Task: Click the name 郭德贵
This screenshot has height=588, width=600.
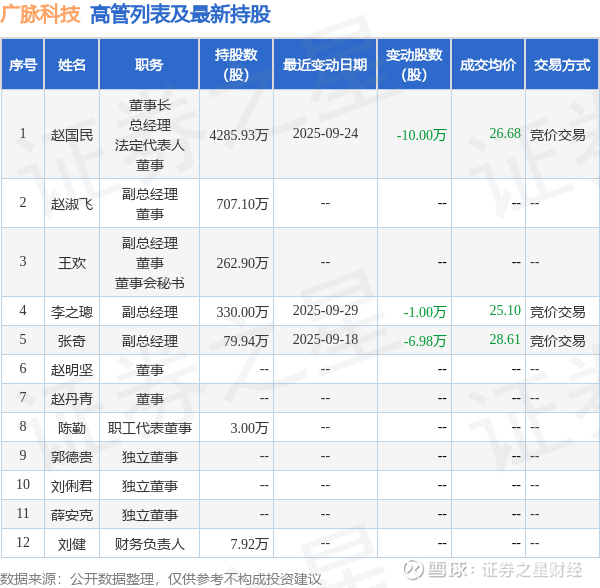Action: [72, 457]
